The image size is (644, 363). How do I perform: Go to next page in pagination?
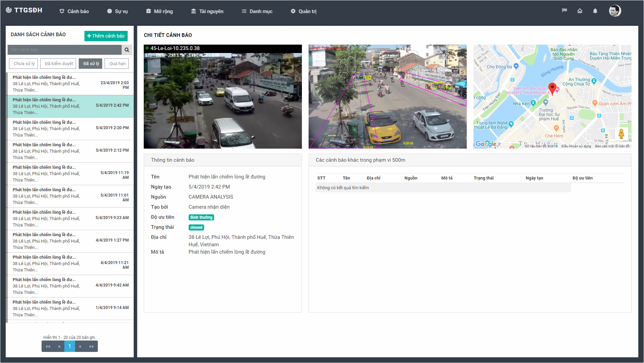[80, 346]
